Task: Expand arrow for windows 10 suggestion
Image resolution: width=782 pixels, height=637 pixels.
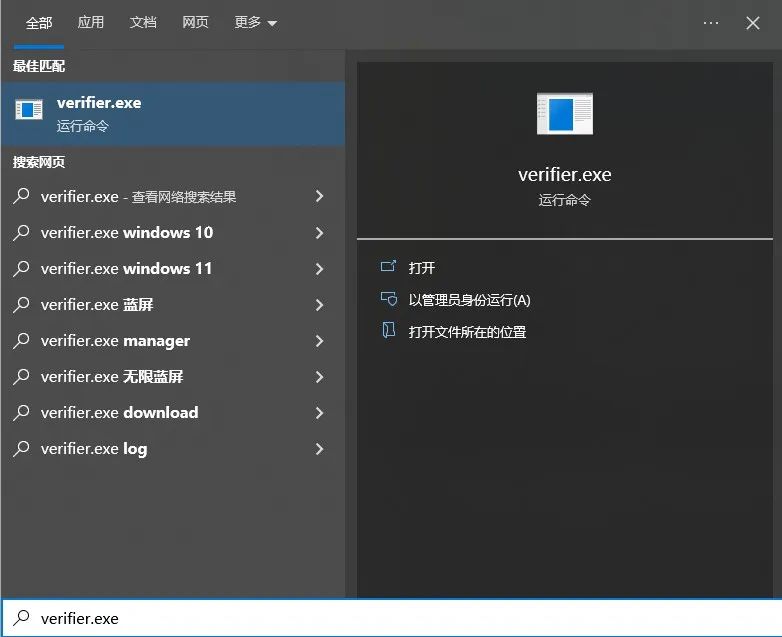Action: point(320,232)
